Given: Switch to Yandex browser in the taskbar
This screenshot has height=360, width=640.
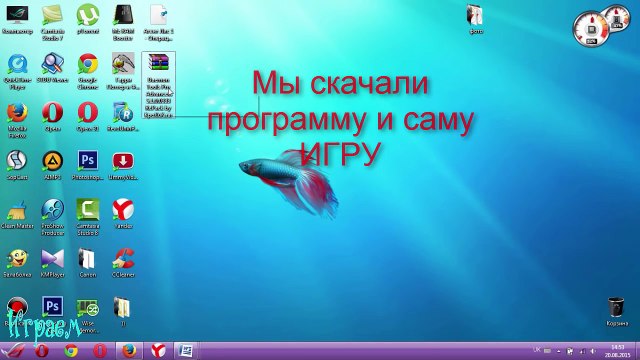Looking at the screenshot, I should click(158, 351).
